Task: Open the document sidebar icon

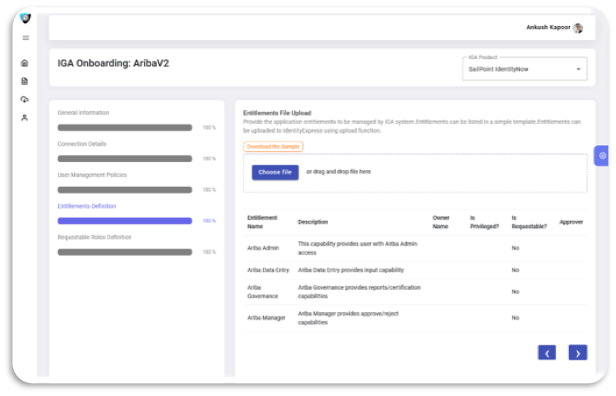Action: (x=25, y=81)
